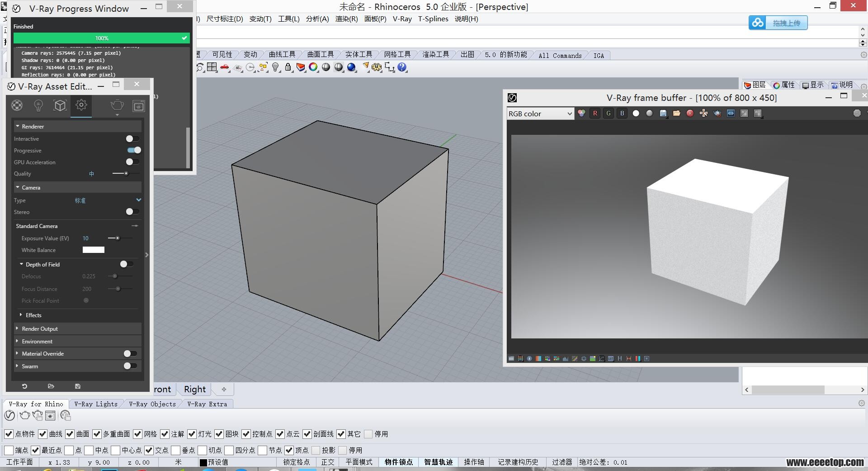Click the four-viewport layout icon in Rhino toolbar
868x471 pixels.
tap(212, 67)
